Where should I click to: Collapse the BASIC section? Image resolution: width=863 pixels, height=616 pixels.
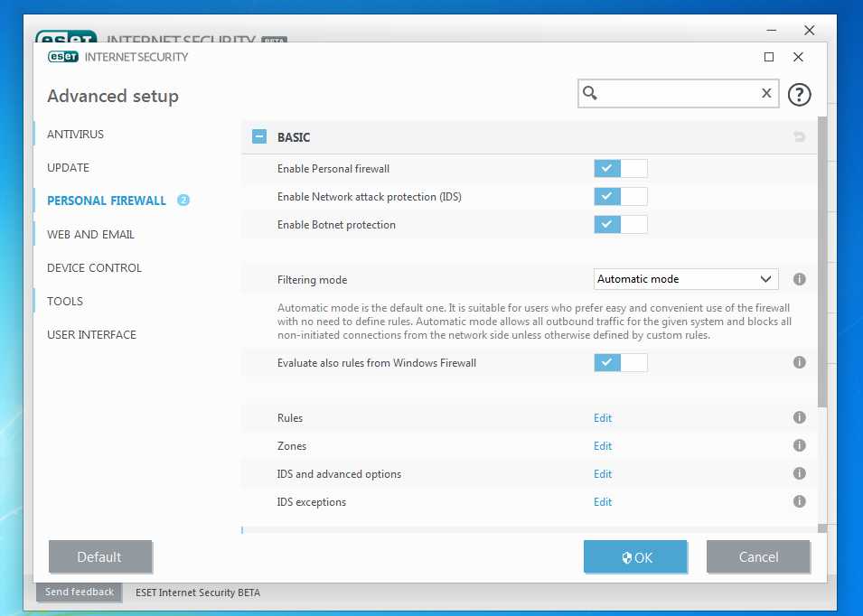[x=259, y=136]
